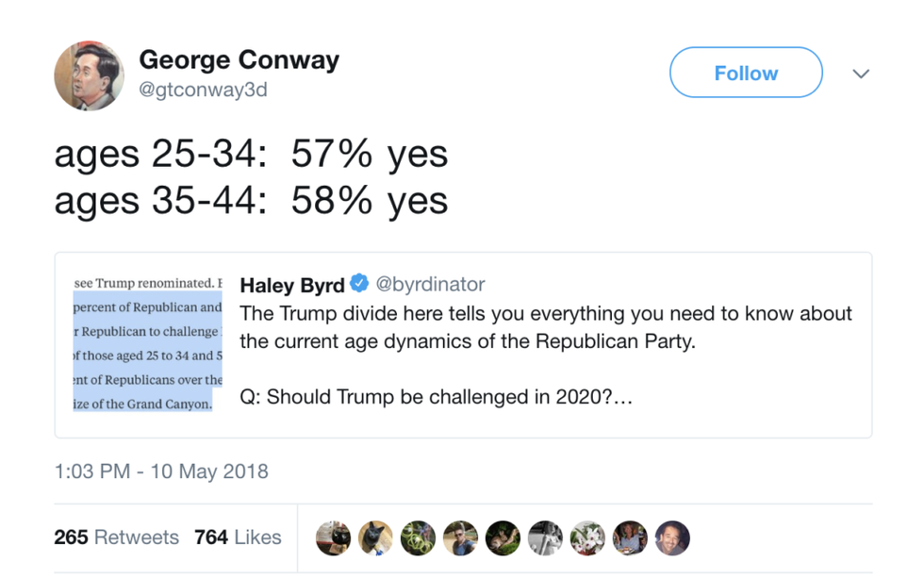Click the first liker avatar with dark drink
The width and height of the screenshot is (924, 579).
333,538
